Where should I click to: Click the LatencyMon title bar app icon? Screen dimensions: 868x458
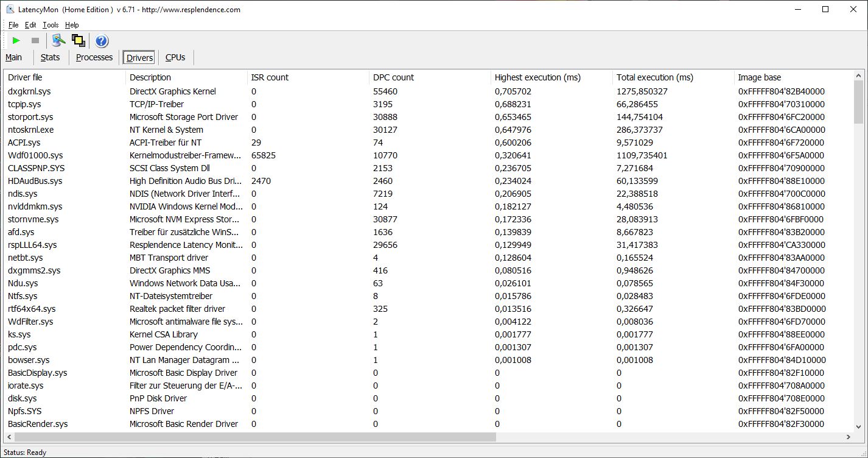click(10, 9)
